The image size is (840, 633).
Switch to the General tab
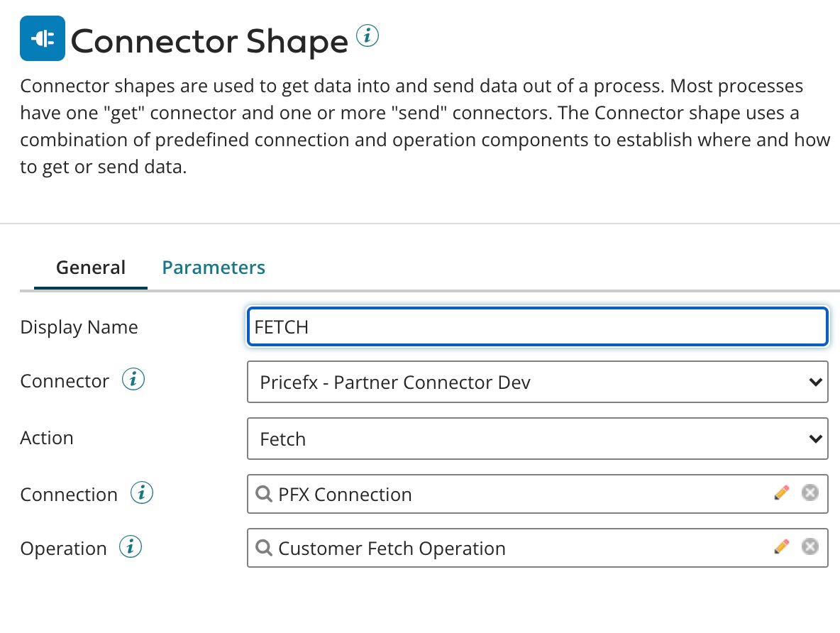(x=91, y=268)
